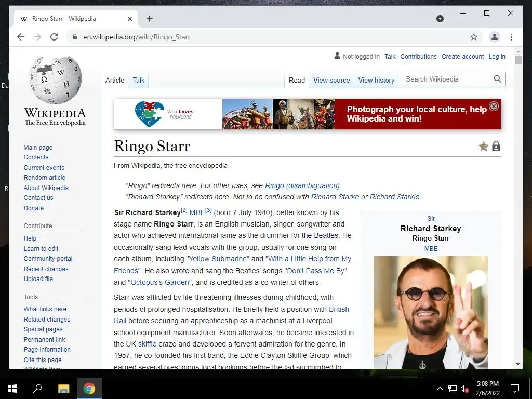Click the browser forward arrow

[x=37, y=37]
